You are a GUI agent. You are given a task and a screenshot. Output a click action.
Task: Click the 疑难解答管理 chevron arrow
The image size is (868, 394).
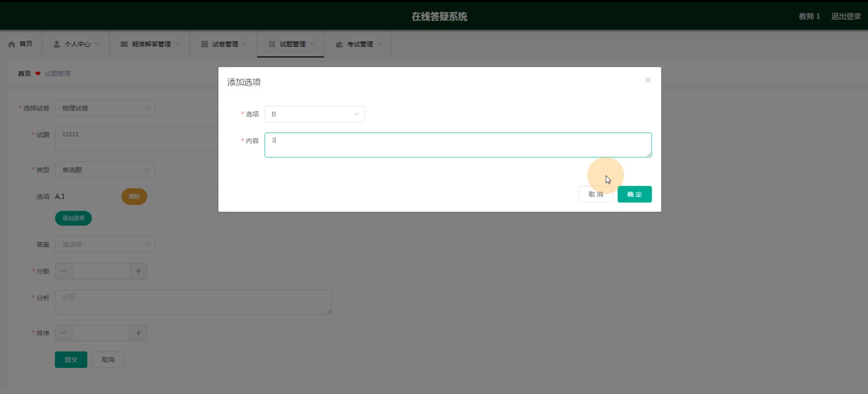(177, 44)
